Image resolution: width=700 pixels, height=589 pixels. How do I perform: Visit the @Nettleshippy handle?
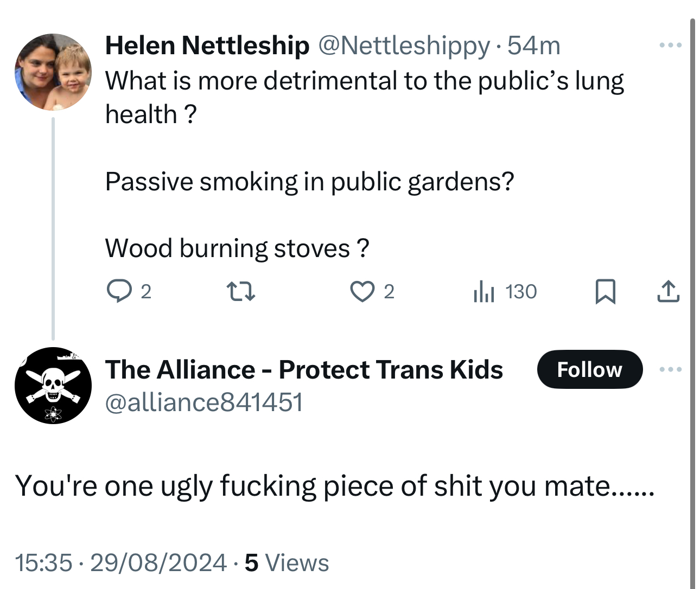[404, 46]
